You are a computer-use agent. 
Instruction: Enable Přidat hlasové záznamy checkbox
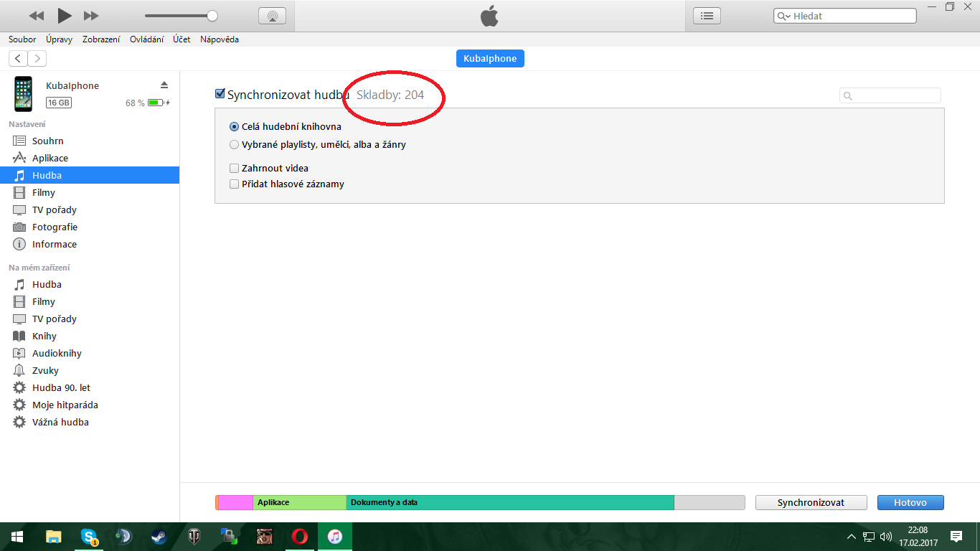point(234,184)
